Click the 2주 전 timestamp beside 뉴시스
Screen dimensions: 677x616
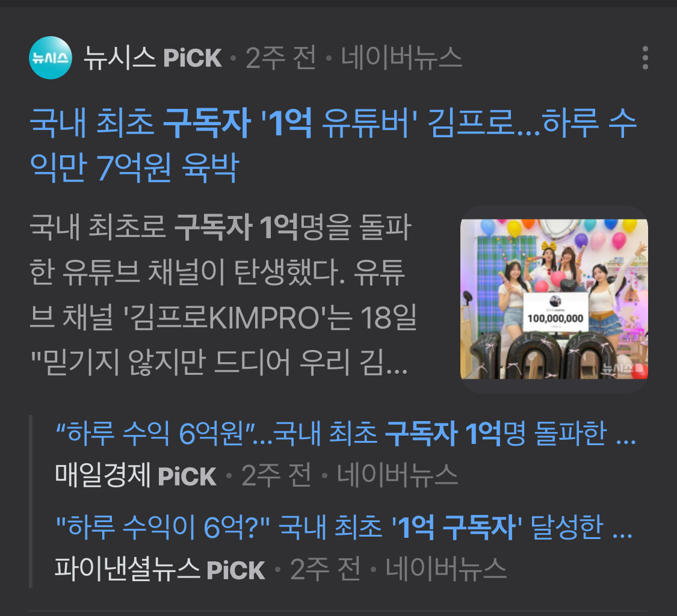[281, 58]
